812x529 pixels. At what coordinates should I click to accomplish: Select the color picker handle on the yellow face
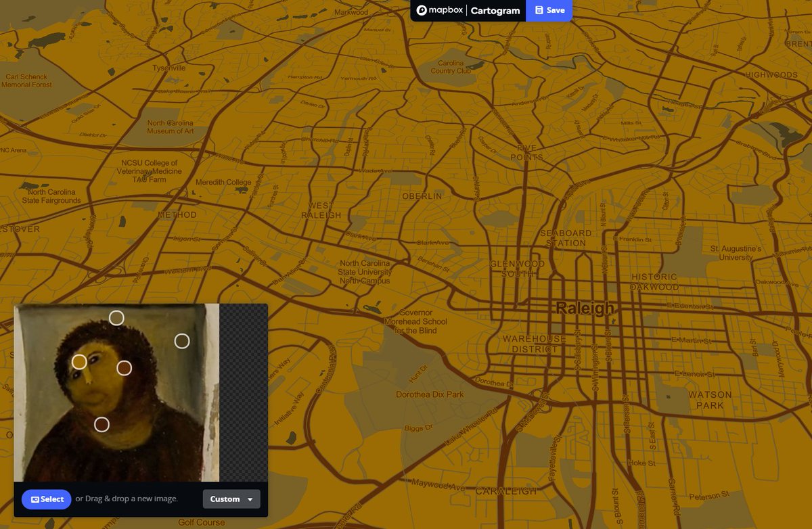79,362
